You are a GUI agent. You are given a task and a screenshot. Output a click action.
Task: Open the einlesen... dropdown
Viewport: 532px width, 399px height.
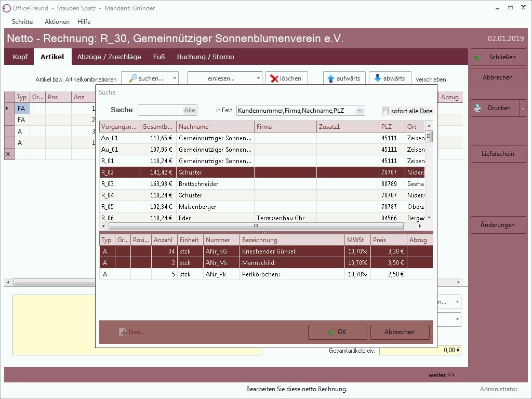[224, 78]
